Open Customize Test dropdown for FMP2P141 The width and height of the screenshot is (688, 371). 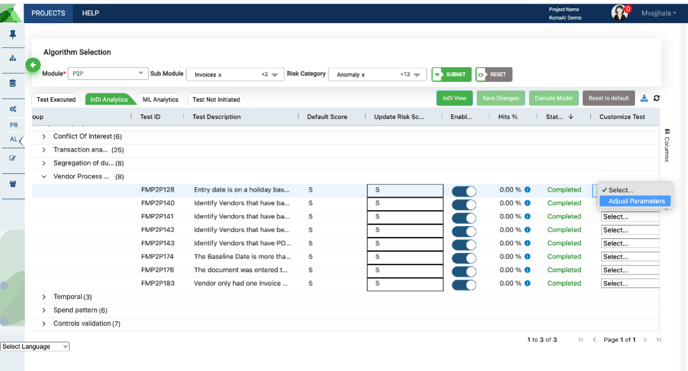click(x=630, y=217)
